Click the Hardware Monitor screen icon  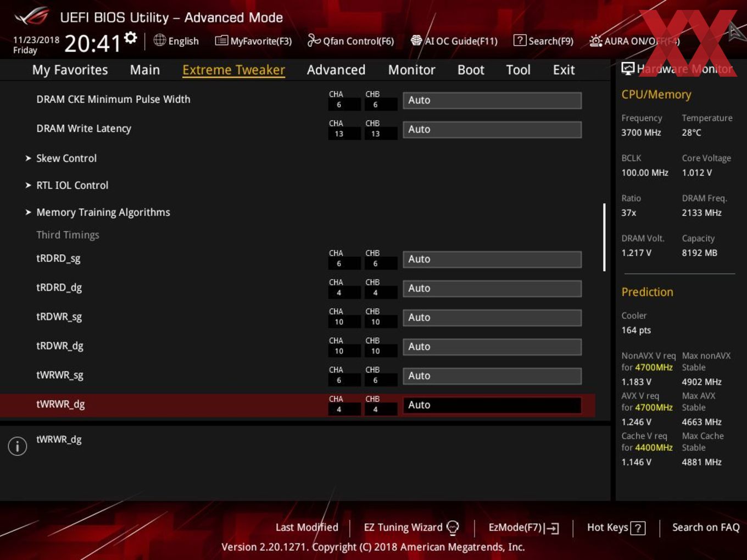click(x=628, y=68)
